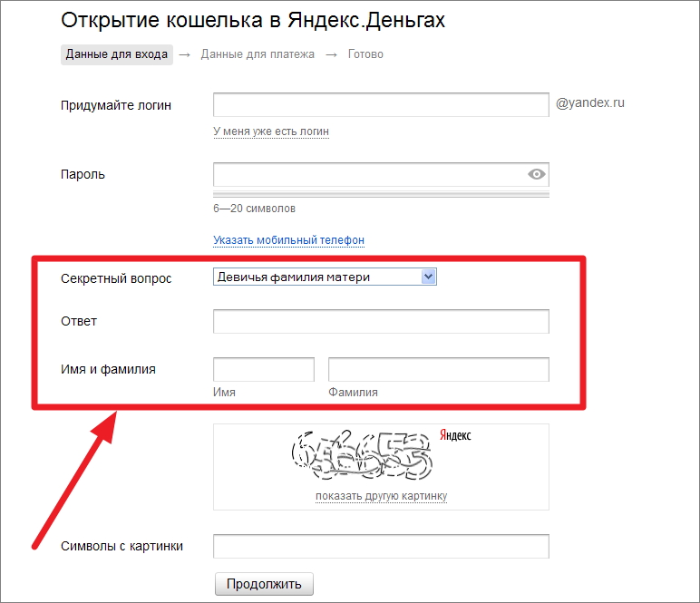Screen dimensions: 700x603
Task: Click 'показать другую картинку' link
Action: point(381,496)
